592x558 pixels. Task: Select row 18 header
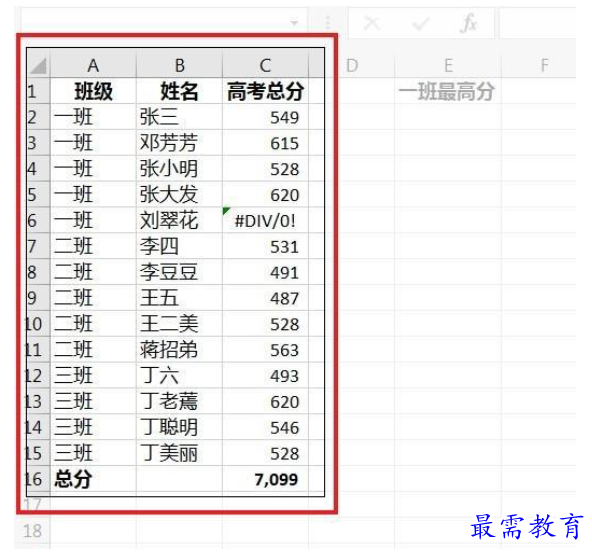(32, 531)
